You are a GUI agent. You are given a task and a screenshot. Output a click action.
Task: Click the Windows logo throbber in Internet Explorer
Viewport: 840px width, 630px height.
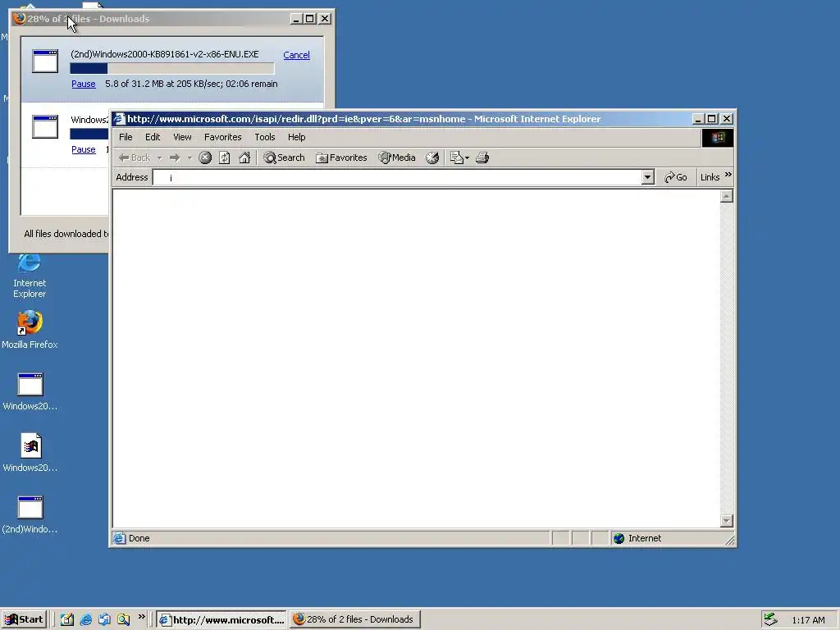717,138
